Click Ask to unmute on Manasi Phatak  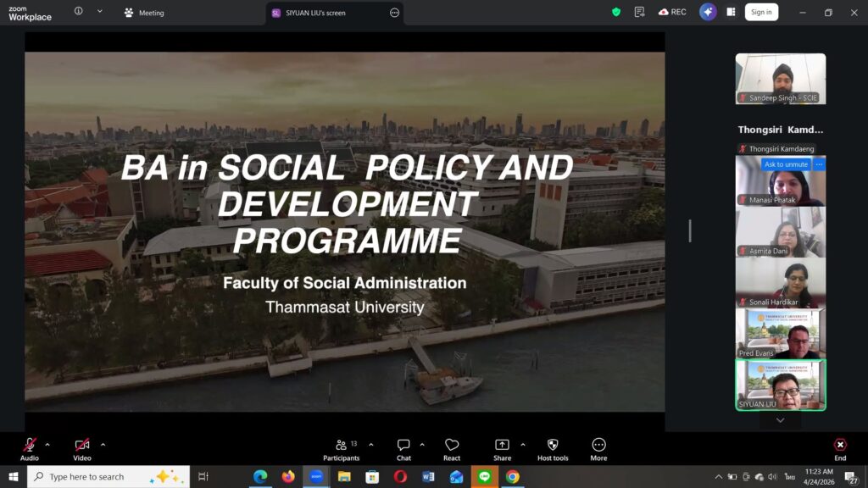(x=786, y=164)
